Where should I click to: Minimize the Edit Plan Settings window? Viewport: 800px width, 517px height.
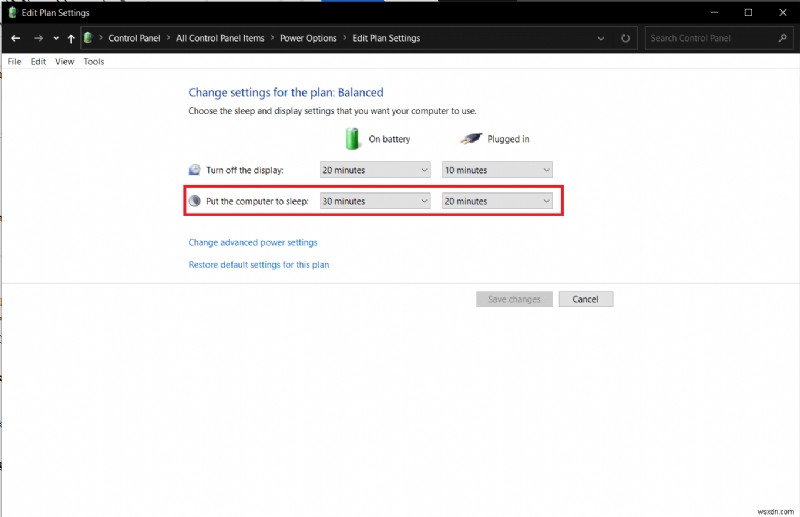(714, 12)
